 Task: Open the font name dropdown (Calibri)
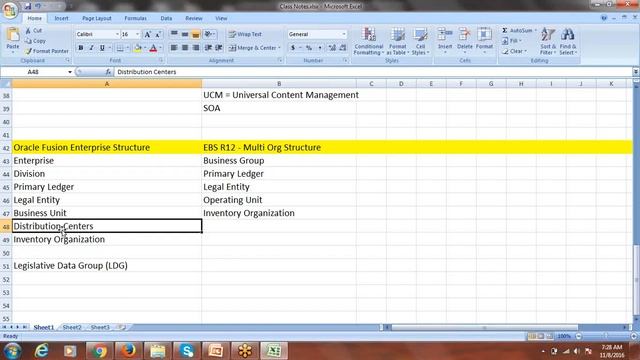pyautogui.click(x=117, y=34)
